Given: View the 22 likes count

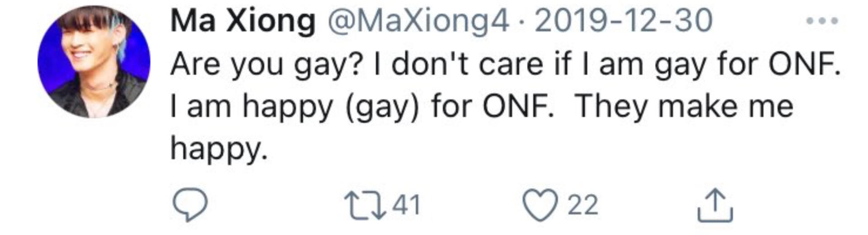Looking at the screenshot, I should click(x=583, y=205).
